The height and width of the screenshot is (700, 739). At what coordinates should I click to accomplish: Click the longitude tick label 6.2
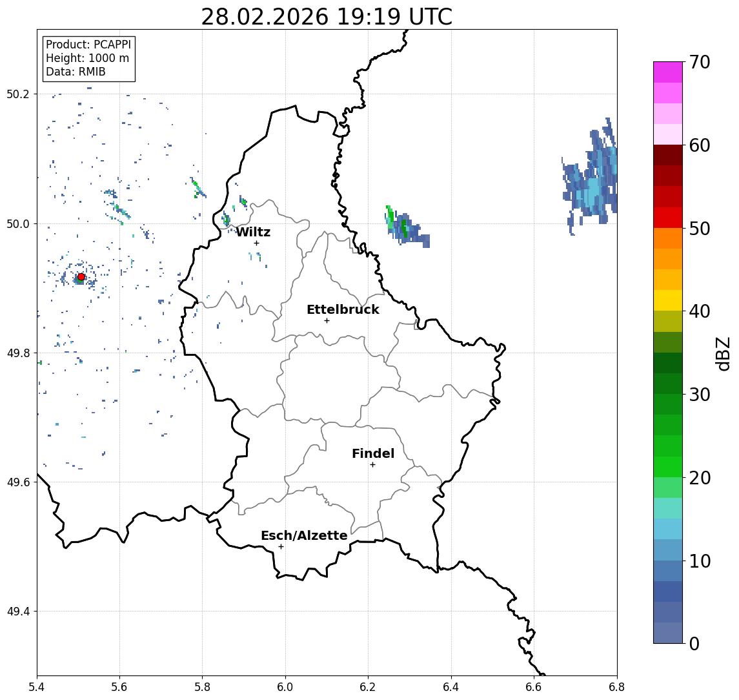368,687
